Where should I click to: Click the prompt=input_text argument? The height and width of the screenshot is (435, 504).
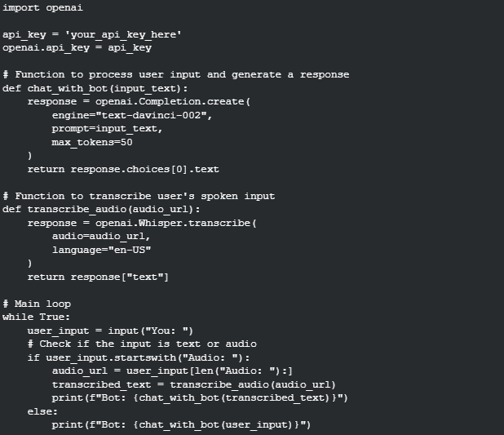click(108, 129)
